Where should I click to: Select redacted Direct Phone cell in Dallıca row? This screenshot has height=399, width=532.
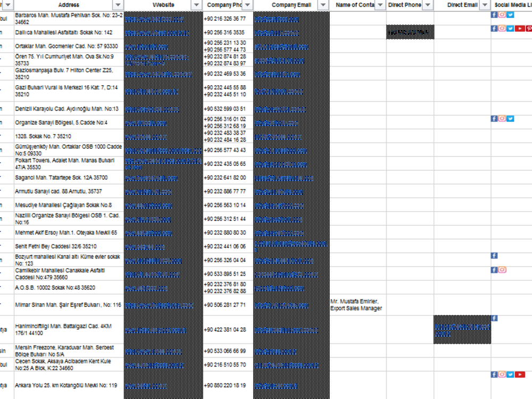click(x=410, y=32)
